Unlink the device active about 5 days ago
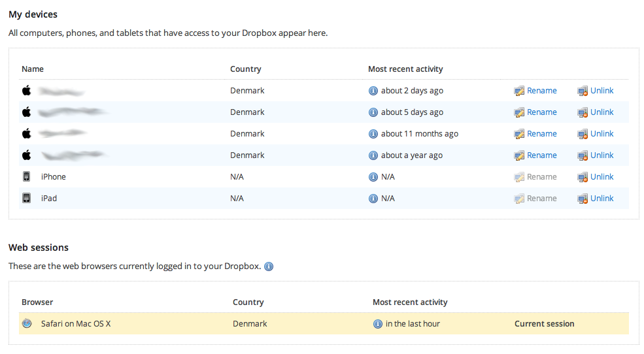The height and width of the screenshot is (354, 644). [x=602, y=112]
